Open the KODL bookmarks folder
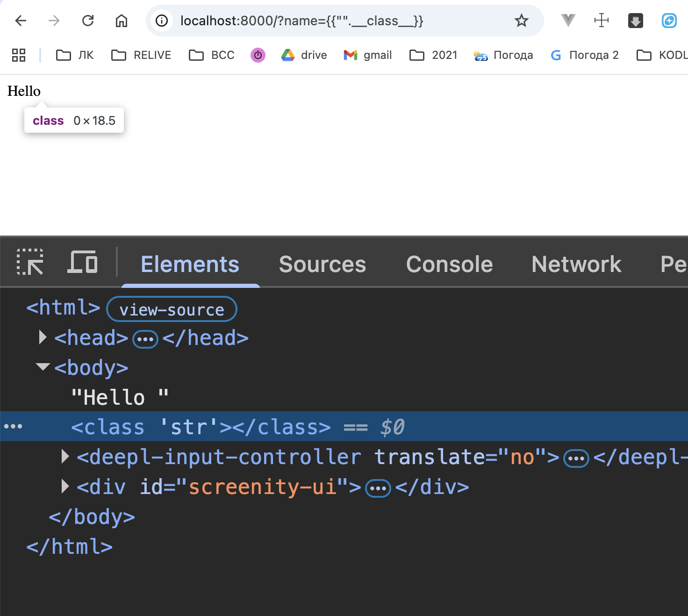Viewport: 688px width, 616px height. [662, 55]
